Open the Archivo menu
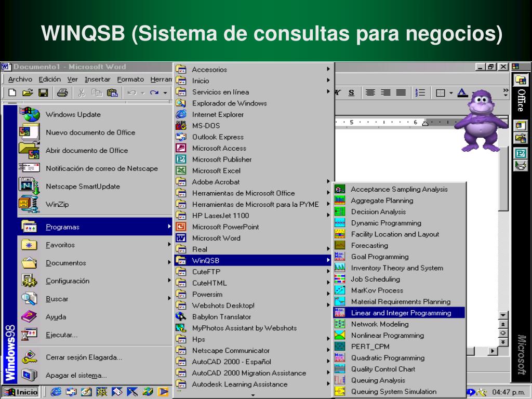Screen dimensions: 532x399 click(20, 79)
